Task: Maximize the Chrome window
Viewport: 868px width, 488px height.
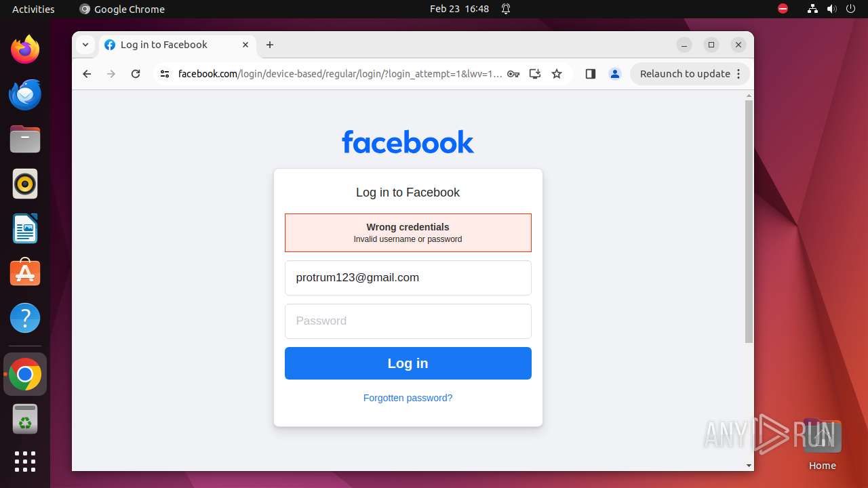Action: (711, 45)
